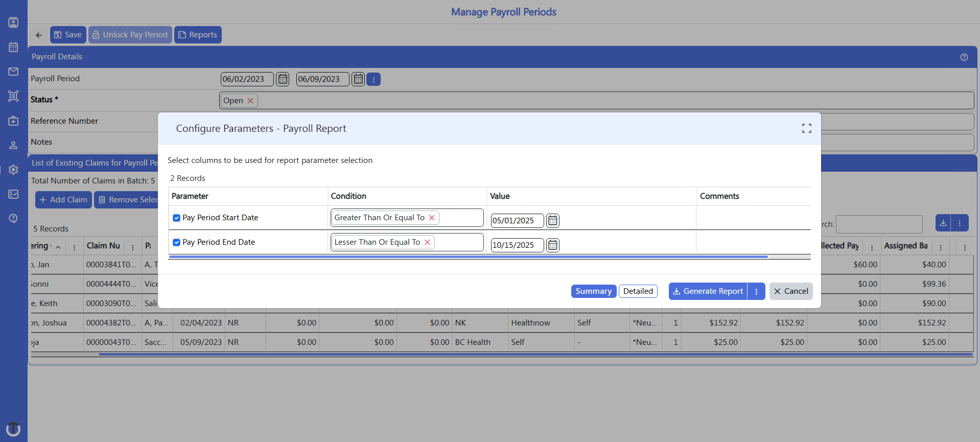Sort by the first column sort arrow
The width and height of the screenshot is (980, 442).
pos(58,247)
